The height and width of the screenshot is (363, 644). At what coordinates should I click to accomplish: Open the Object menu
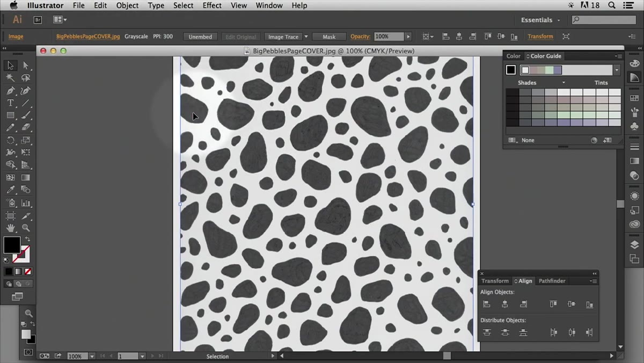(127, 5)
